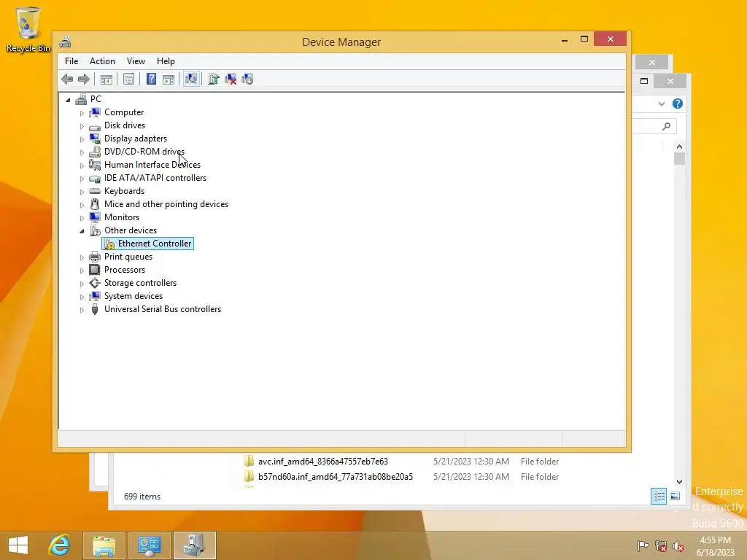Expand the Processors category
This screenshot has height=560, width=747.
[x=82, y=271]
